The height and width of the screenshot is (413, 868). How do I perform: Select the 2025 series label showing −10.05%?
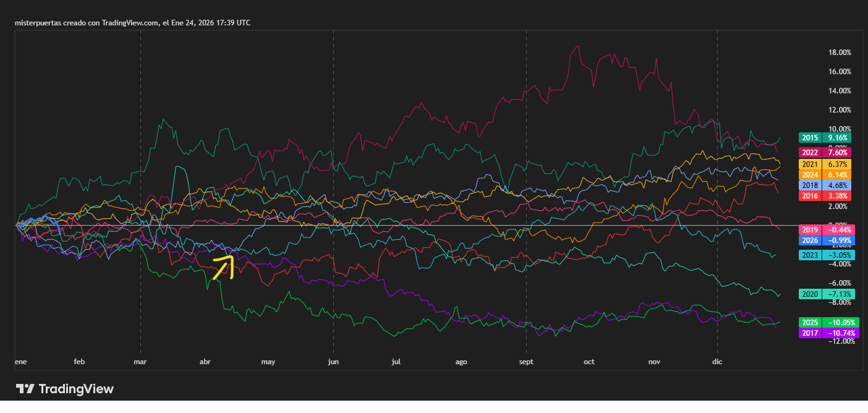coord(828,323)
